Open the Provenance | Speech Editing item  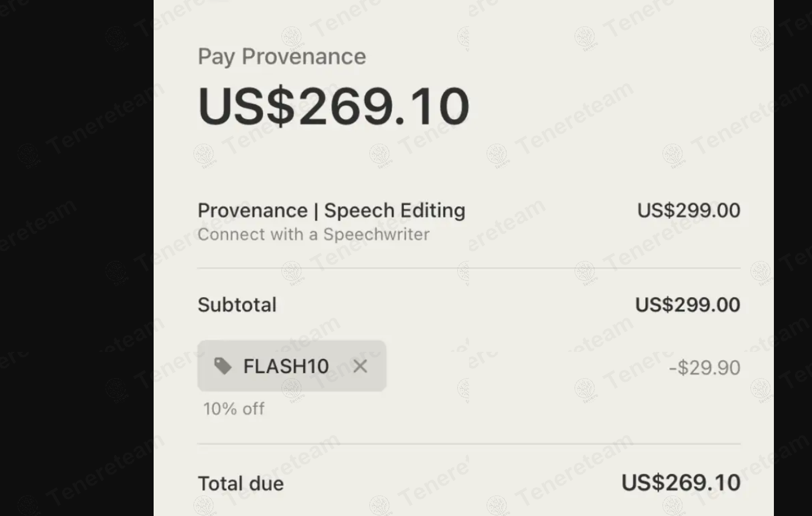coord(331,211)
